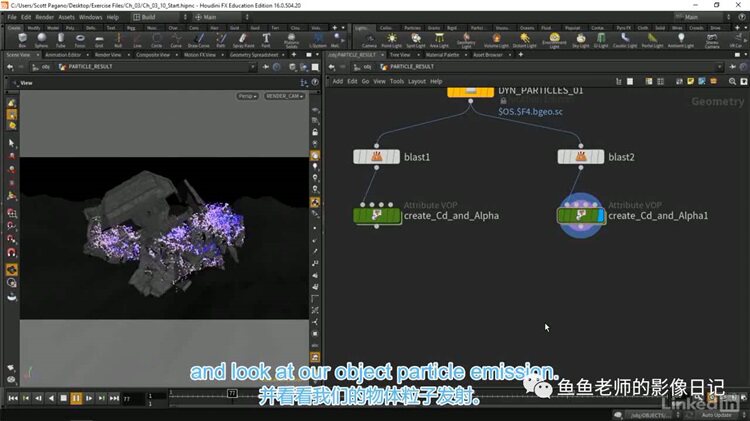Select the Spray Paint shelf tool

pyautogui.click(x=243, y=40)
